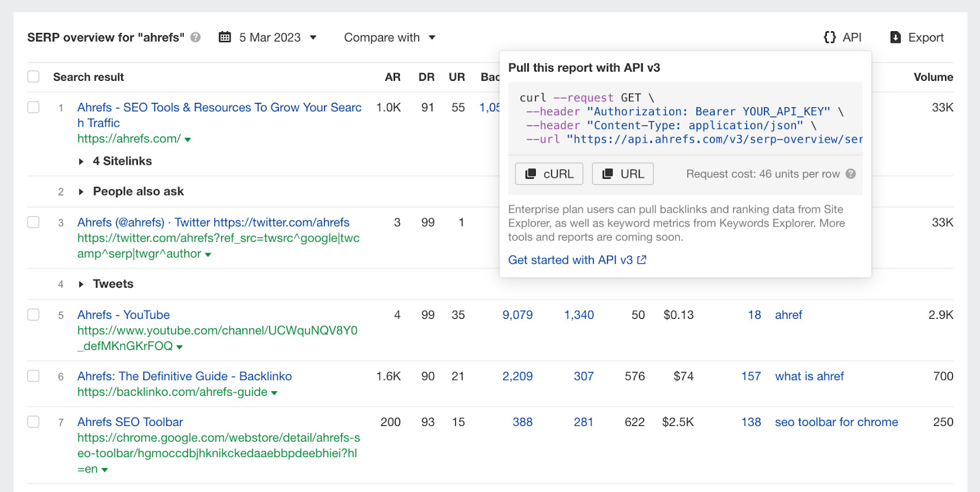The height and width of the screenshot is (492, 980).
Task: Click the 2,209 backlinks value
Action: [518, 376]
